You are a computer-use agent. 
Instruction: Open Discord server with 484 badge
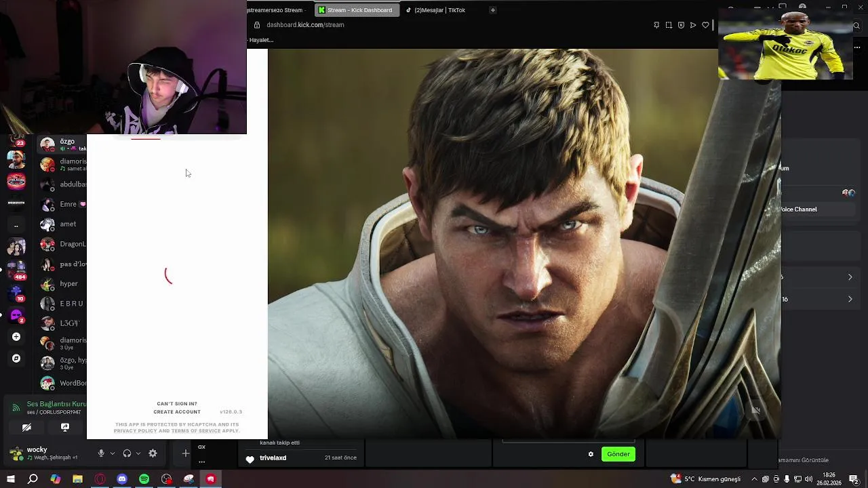point(16,270)
